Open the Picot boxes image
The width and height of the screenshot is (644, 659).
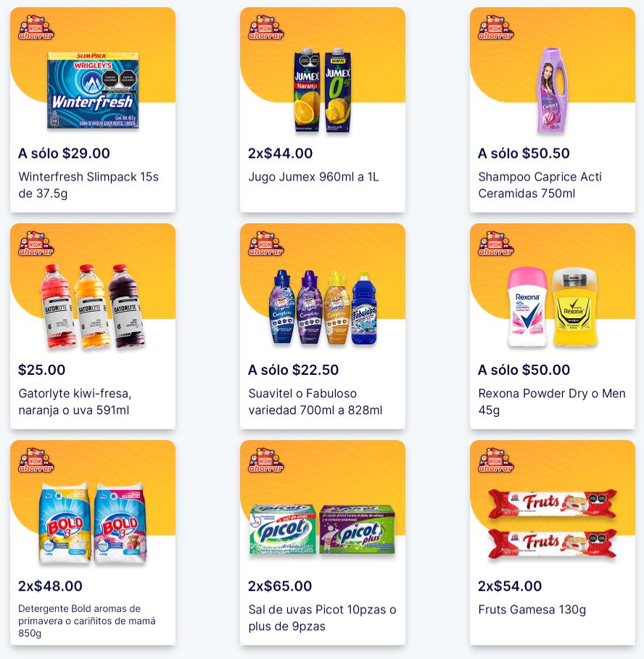pyautogui.click(x=323, y=529)
